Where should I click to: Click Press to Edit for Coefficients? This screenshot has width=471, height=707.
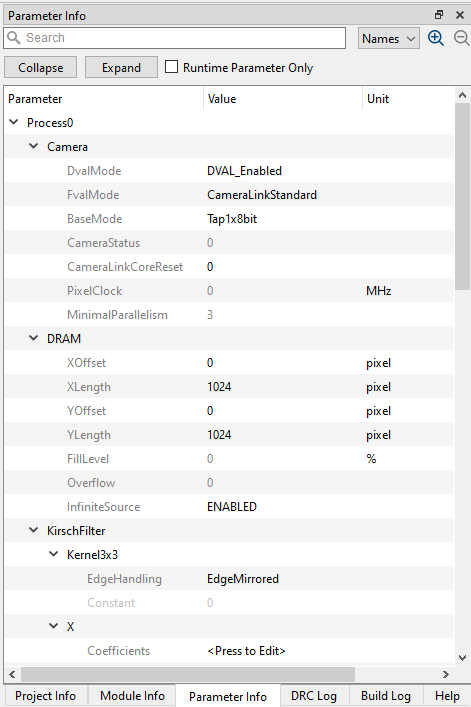(246, 651)
